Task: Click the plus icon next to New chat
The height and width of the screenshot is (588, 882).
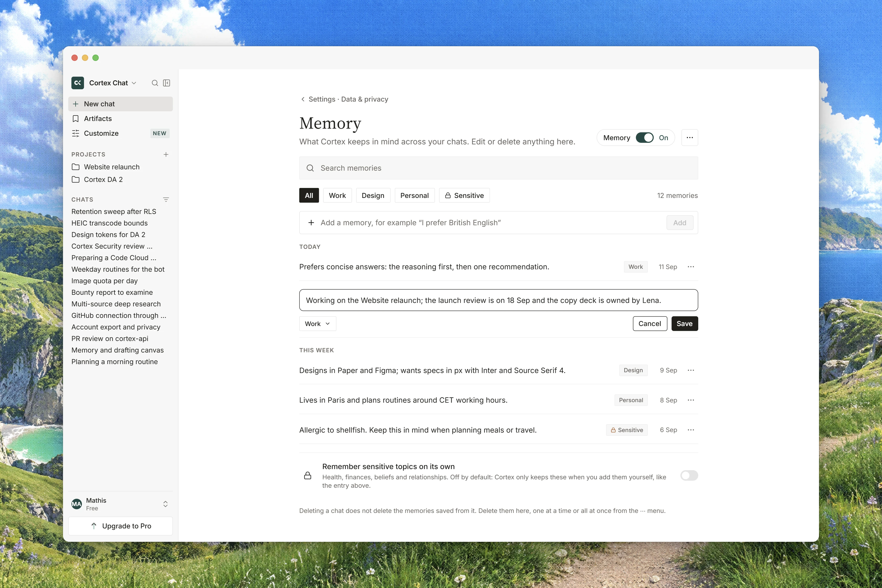Action: point(76,104)
